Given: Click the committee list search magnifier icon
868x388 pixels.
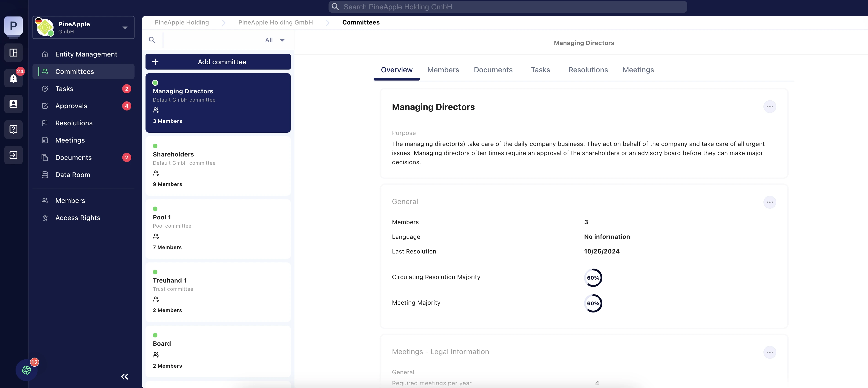Looking at the screenshot, I should click(152, 40).
